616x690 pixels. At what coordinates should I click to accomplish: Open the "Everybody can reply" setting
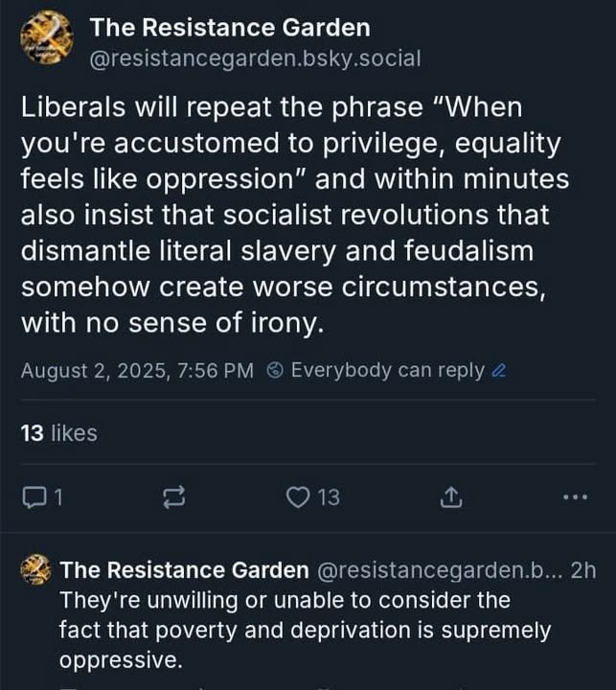pyautogui.click(x=387, y=371)
